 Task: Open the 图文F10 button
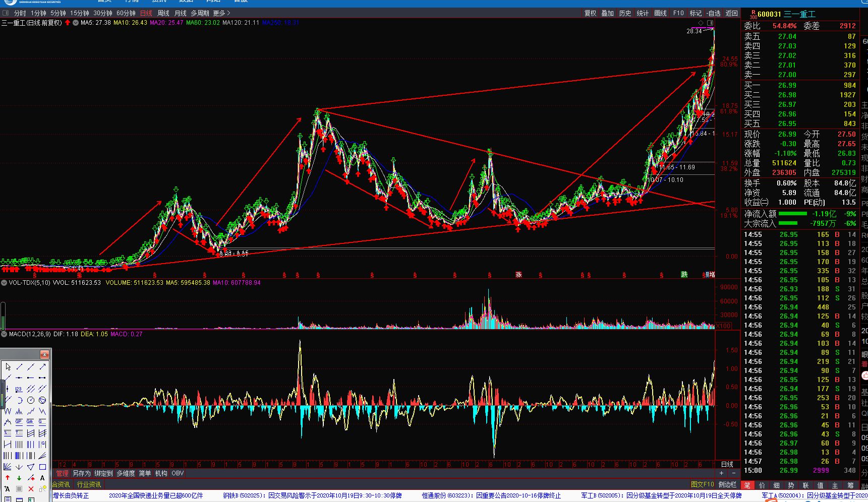pos(702,484)
